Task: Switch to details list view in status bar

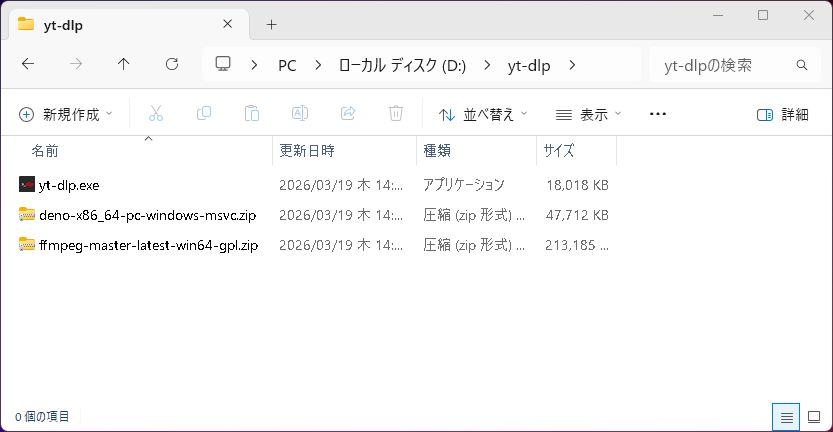Action: (x=786, y=417)
